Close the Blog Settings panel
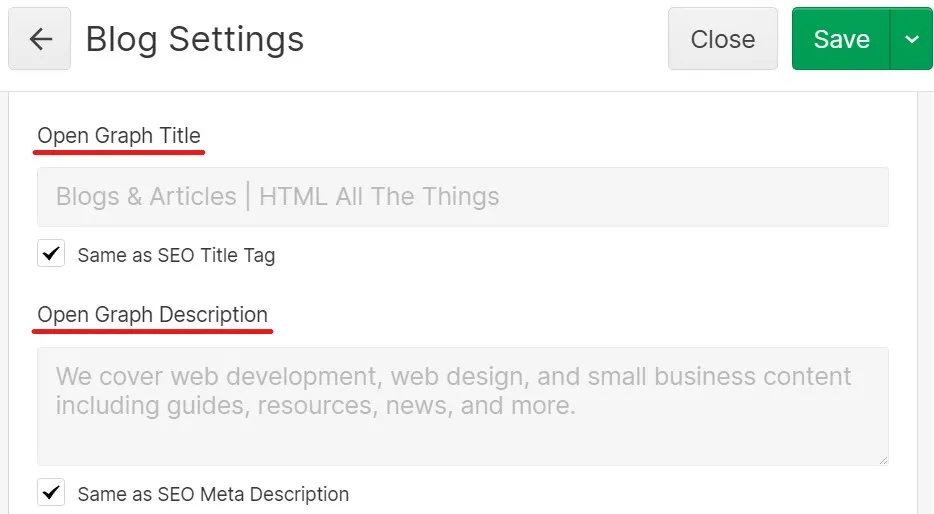 (x=722, y=40)
